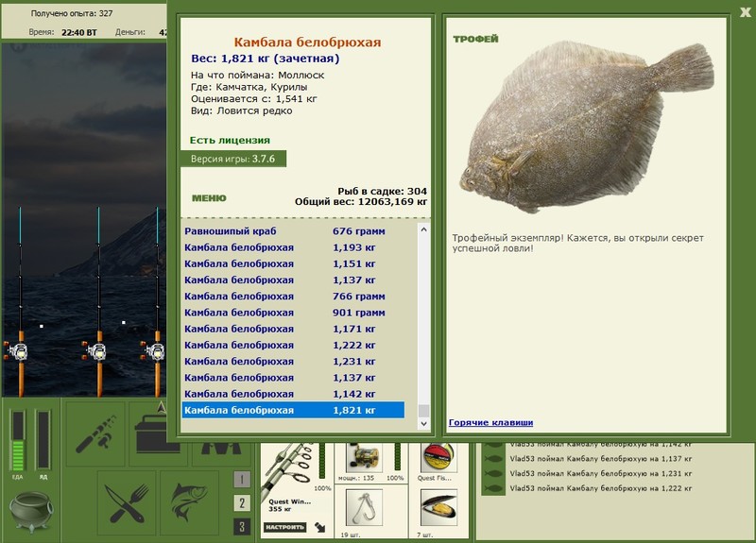Image resolution: width=756 pixels, height=543 pixels.
Task: Click the cooking cauldron icon
Action: 31,512
